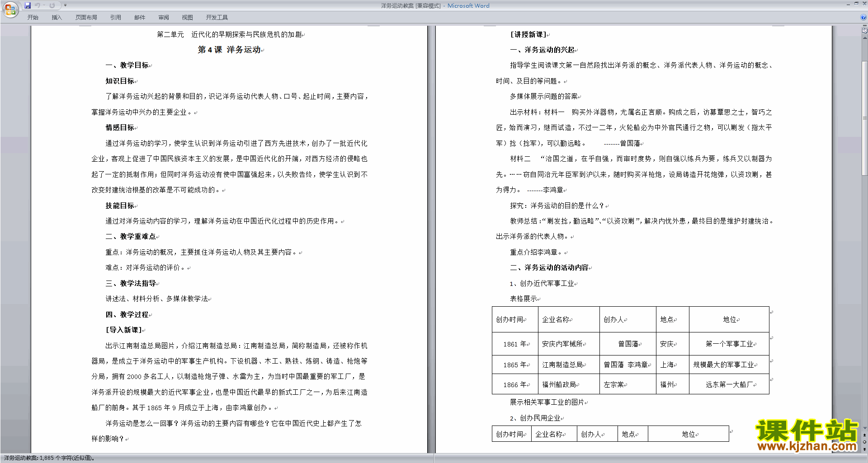The height and width of the screenshot is (463, 868).
Task: Redo with the repeat arrow icon
Action: (52, 5)
